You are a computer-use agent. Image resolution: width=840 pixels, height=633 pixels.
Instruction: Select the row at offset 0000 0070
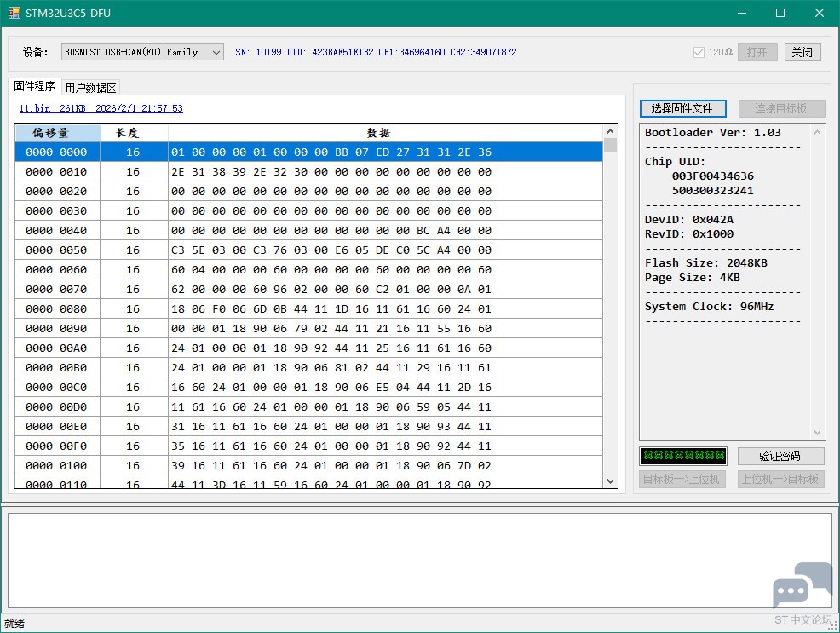(x=308, y=289)
